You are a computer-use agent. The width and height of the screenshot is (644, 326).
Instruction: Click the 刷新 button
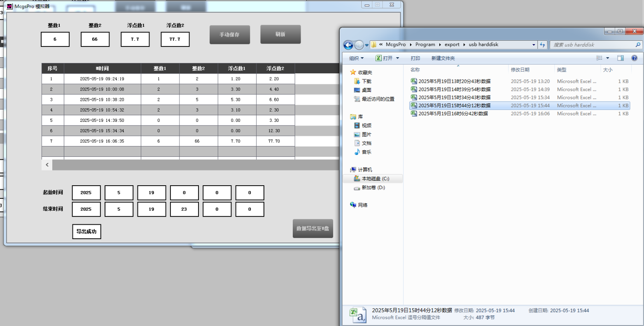(x=280, y=34)
